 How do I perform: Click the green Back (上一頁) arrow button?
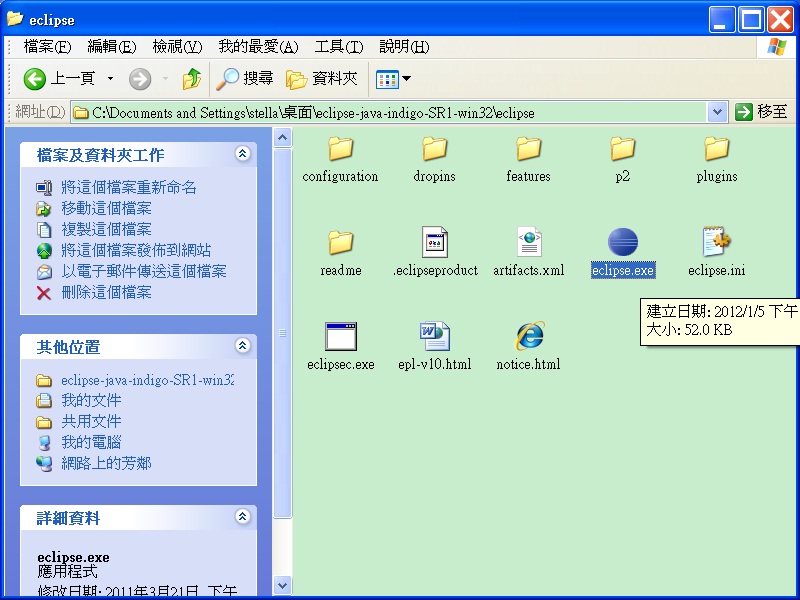[35, 79]
